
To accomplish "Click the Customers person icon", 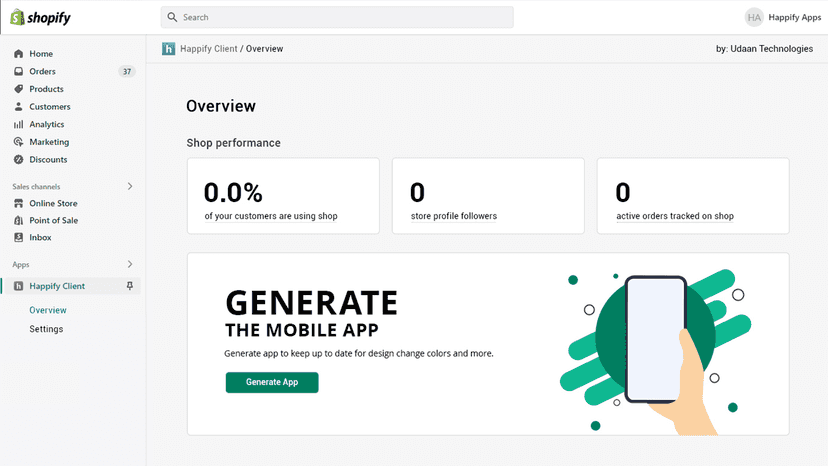I will click(x=18, y=106).
